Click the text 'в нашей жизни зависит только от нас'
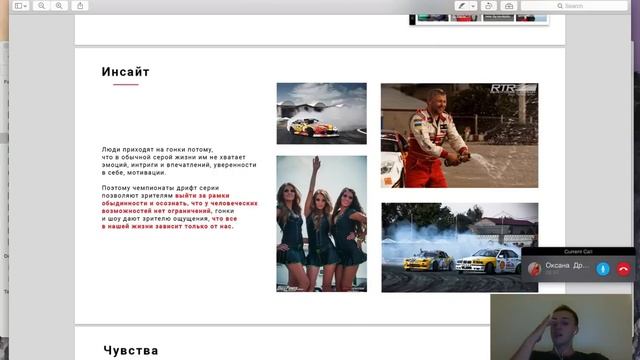The width and height of the screenshot is (640, 360). click(x=167, y=226)
